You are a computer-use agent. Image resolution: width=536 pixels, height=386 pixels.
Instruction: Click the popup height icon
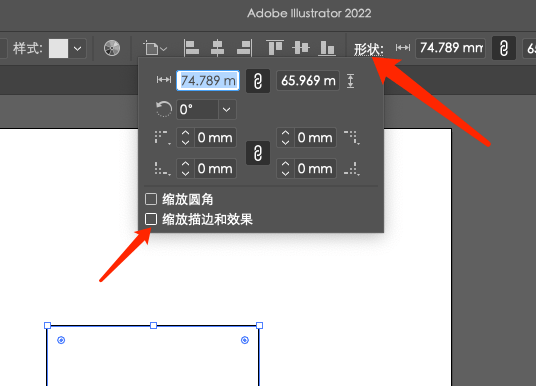pos(350,81)
